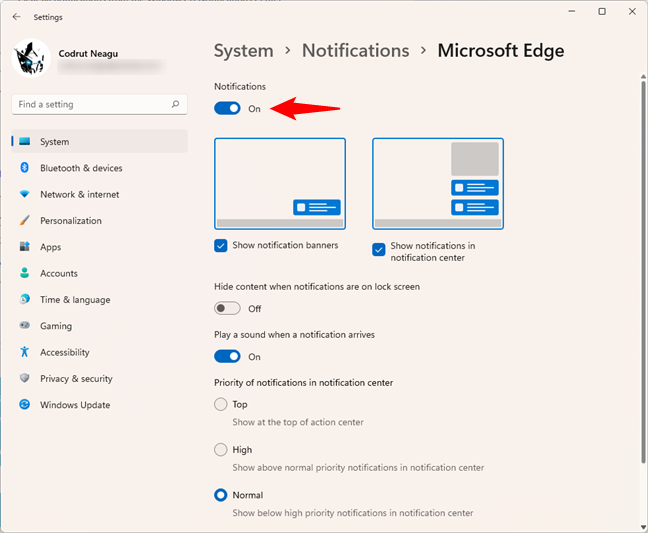
Task: Click the Find a setting search box
Action: coord(100,105)
